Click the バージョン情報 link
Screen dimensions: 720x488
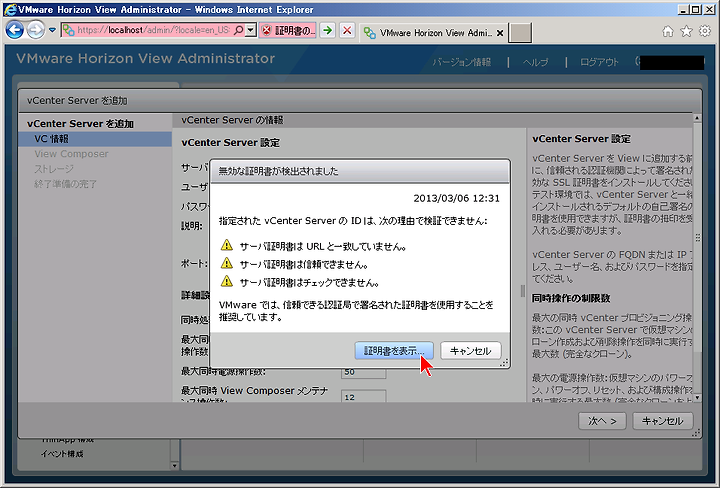pos(461,62)
